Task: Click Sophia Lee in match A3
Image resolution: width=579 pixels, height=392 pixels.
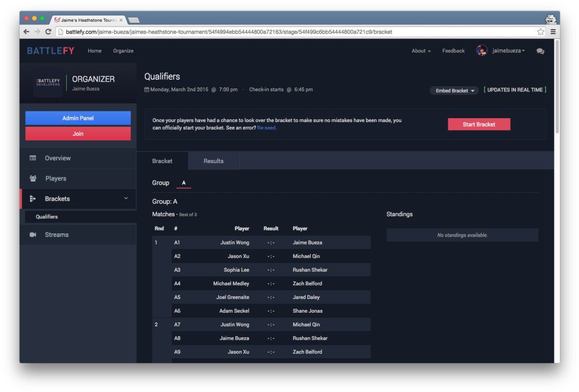Action: [x=236, y=270]
